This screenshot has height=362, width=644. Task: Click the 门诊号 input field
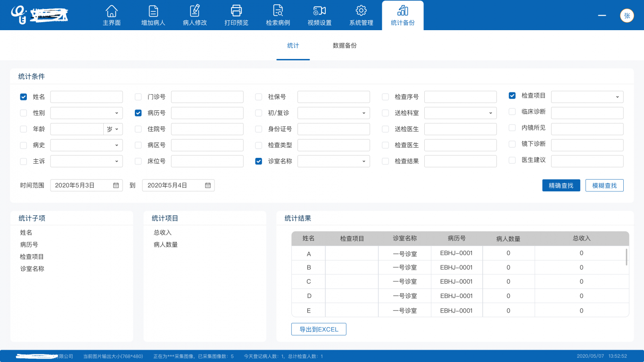click(207, 97)
